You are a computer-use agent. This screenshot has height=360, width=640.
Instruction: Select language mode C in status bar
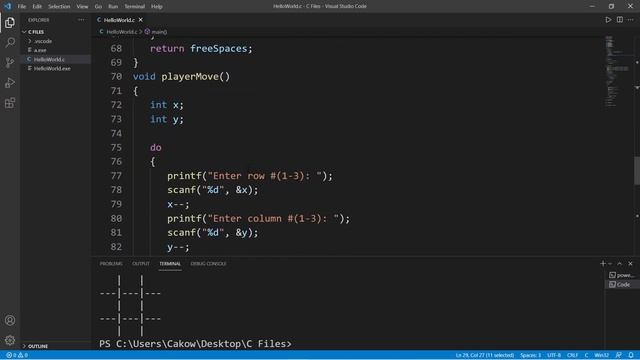(x=586, y=355)
